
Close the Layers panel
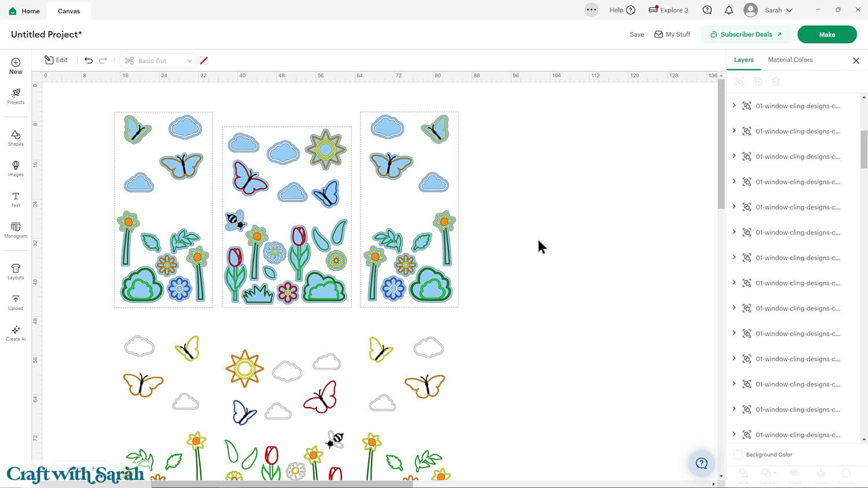pos(856,60)
